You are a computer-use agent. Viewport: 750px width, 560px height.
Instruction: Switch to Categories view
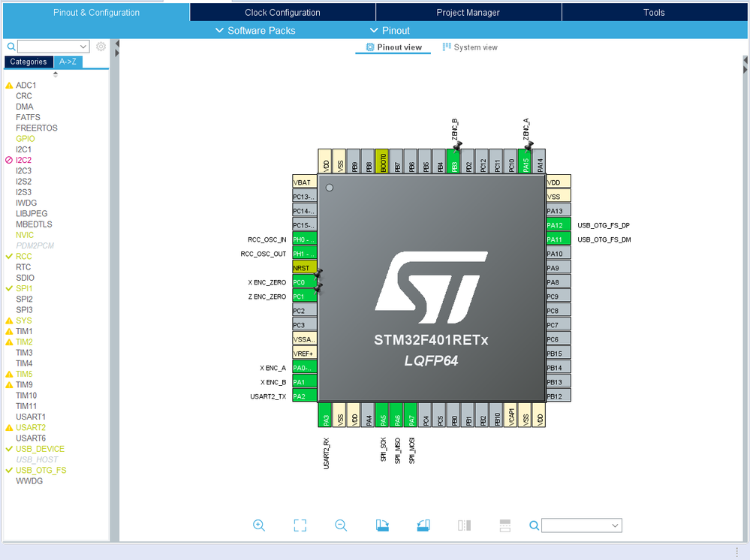tap(29, 62)
